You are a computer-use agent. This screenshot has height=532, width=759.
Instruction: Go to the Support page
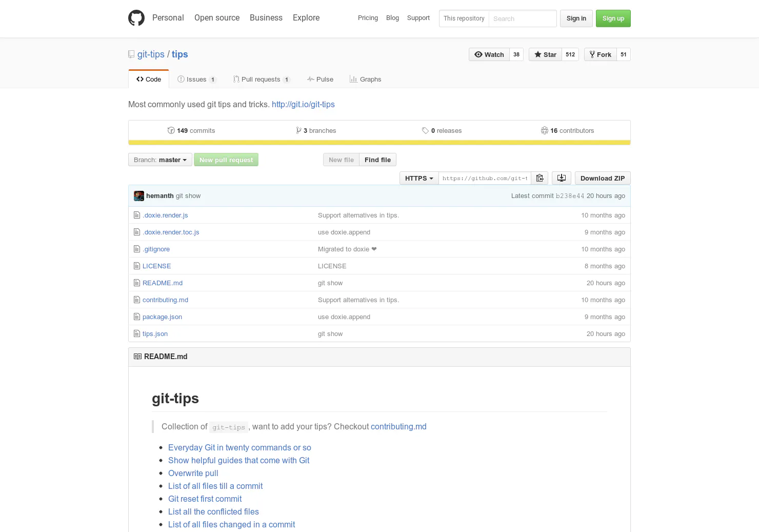click(418, 18)
